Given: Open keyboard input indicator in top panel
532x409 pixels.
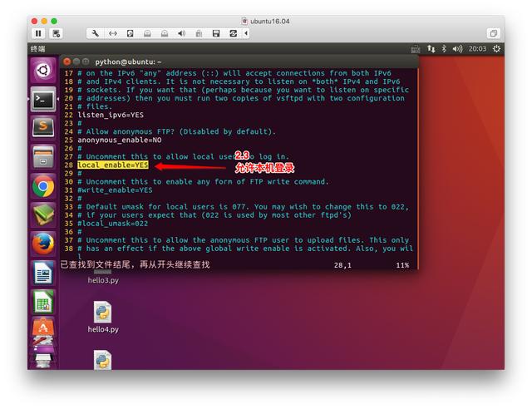Looking at the screenshot, I should point(416,49).
